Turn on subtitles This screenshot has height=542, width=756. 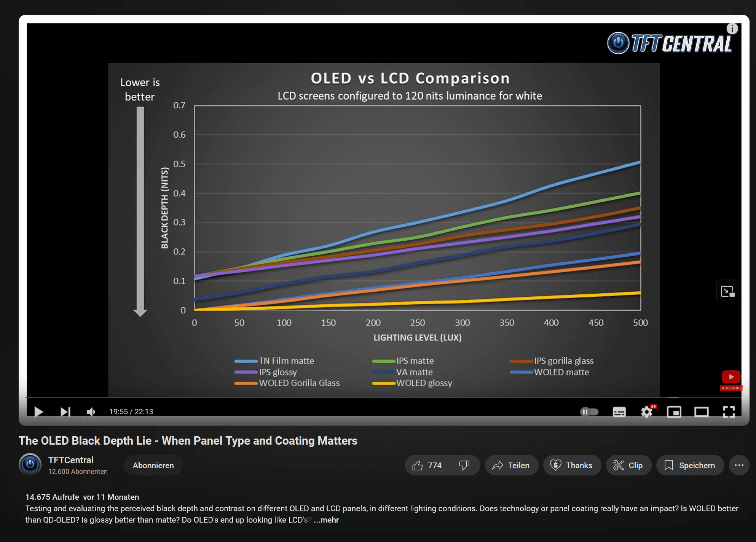(619, 412)
